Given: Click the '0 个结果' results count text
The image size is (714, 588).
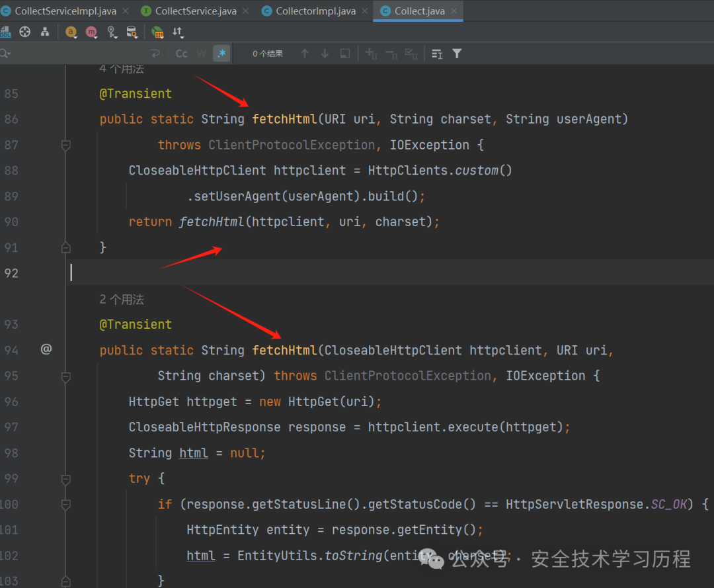Looking at the screenshot, I should click(268, 54).
